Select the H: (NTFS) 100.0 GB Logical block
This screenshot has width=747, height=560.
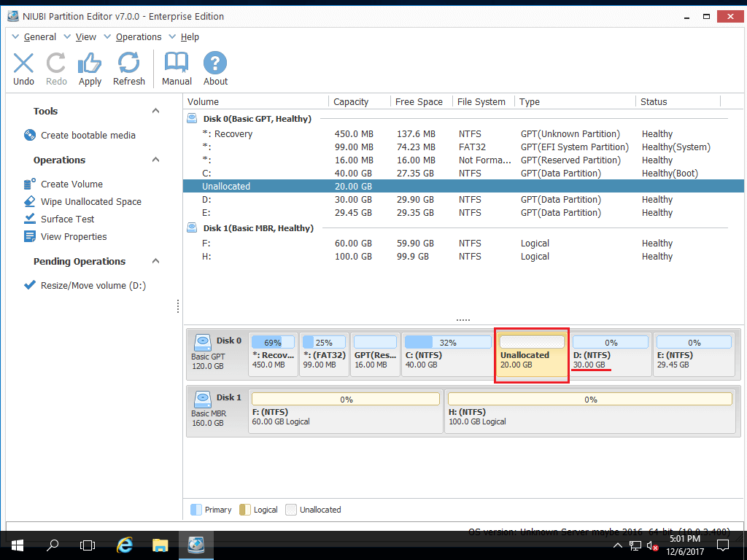coord(589,411)
